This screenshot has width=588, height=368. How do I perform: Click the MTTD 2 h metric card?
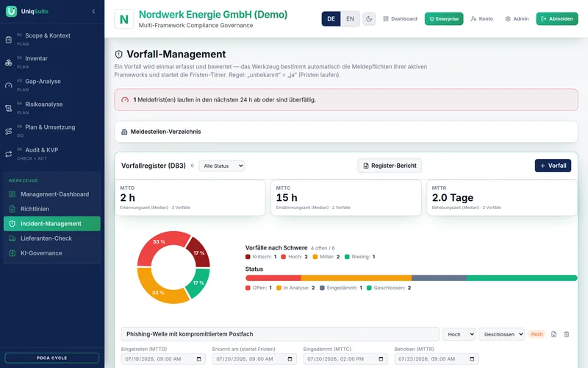190,197
